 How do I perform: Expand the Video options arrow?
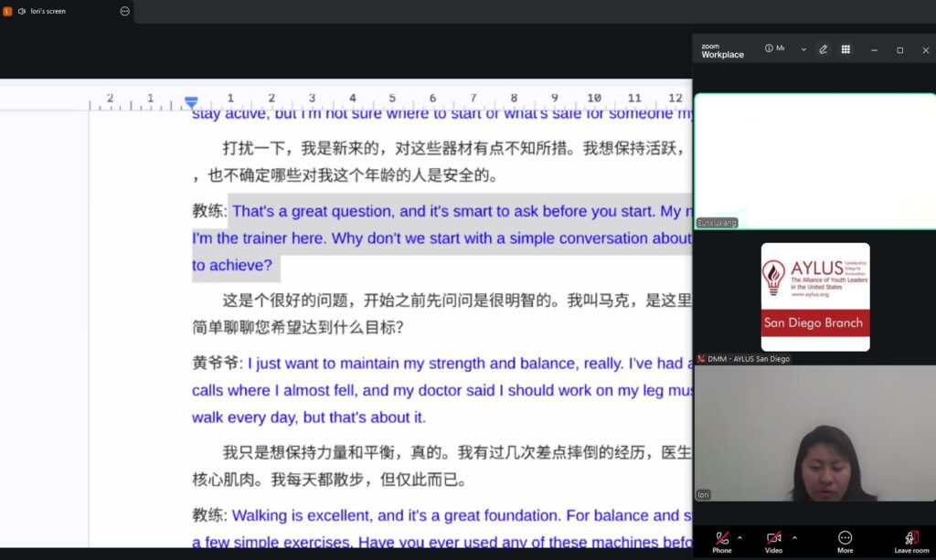794,537
